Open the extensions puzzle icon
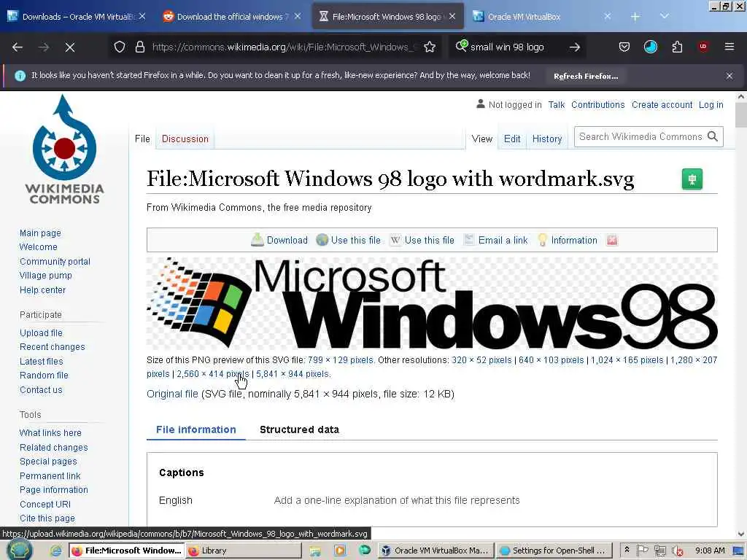The height and width of the screenshot is (560, 747). [677, 47]
